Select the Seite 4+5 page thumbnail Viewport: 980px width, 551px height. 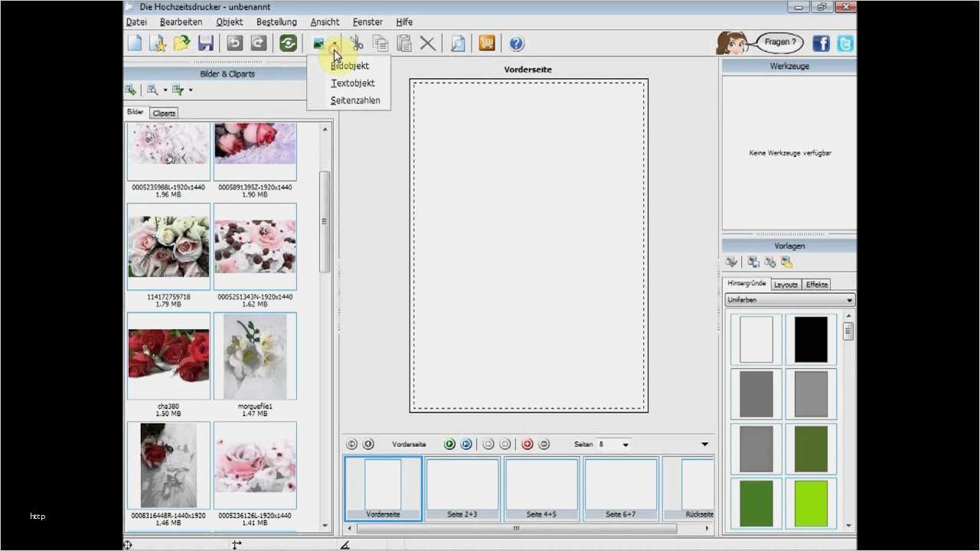(x=541, y=488)
